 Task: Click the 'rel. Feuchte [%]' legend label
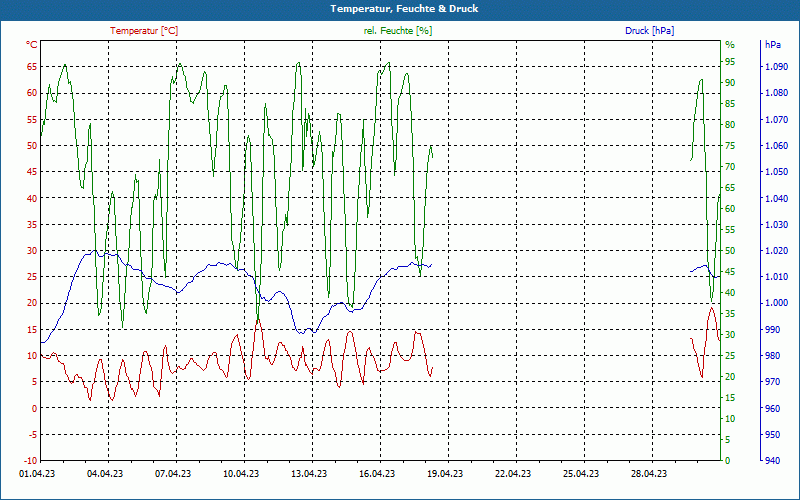397,31
